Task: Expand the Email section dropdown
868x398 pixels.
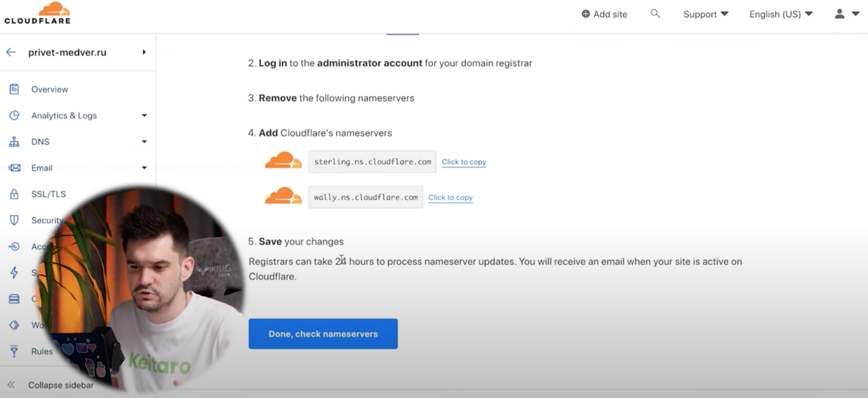Action: coord(145,168)
